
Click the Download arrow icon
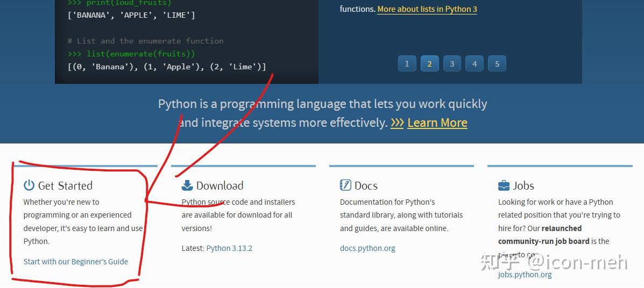187,185
